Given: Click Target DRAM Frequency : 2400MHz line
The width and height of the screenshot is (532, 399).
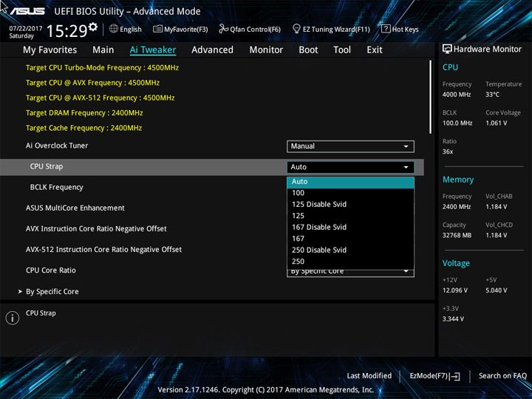Looking at the screenshot, I should pos(84,113).
